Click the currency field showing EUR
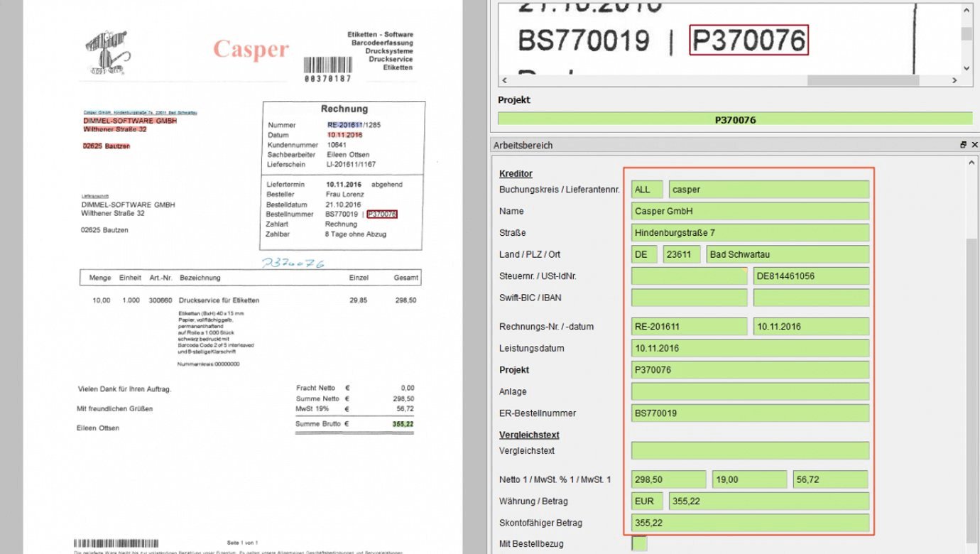980x554 pixels. pyautogui.click(x=646, y=501)
